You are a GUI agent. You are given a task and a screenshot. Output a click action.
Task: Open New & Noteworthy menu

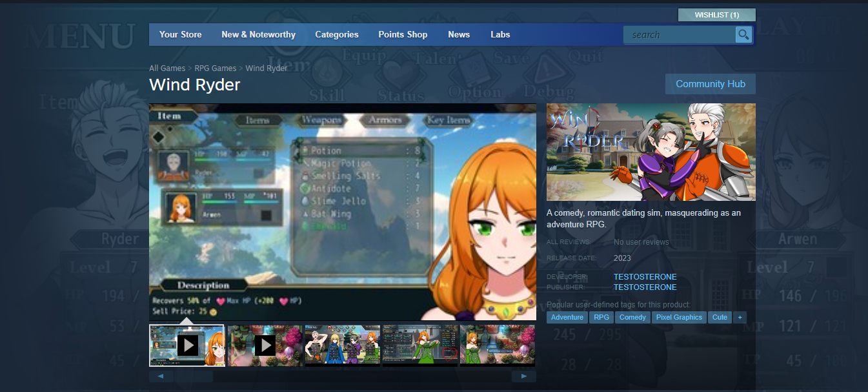[x=258, y=35]
